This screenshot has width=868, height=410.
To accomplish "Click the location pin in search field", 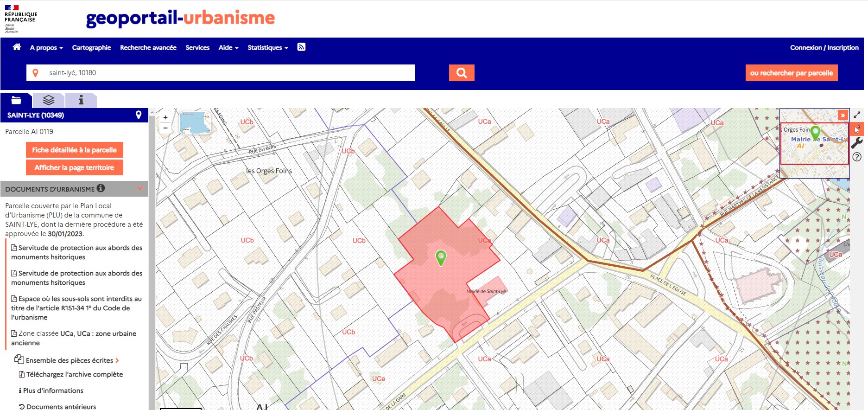I will (x=35, y=73).
